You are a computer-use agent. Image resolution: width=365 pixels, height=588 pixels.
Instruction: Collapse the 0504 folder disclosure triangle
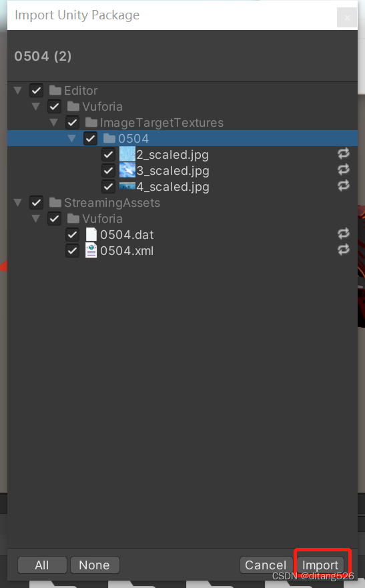pyautogui.click(x=71, y=138)
